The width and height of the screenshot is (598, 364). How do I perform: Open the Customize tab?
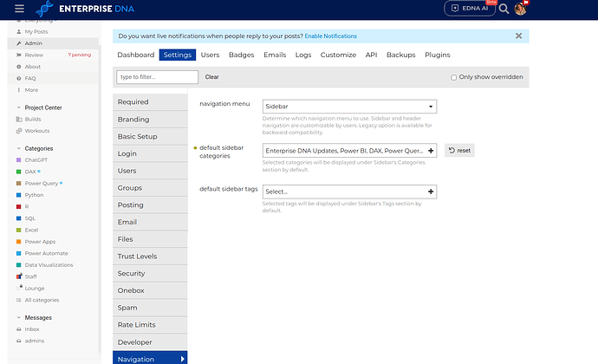(x=338, y=55)
